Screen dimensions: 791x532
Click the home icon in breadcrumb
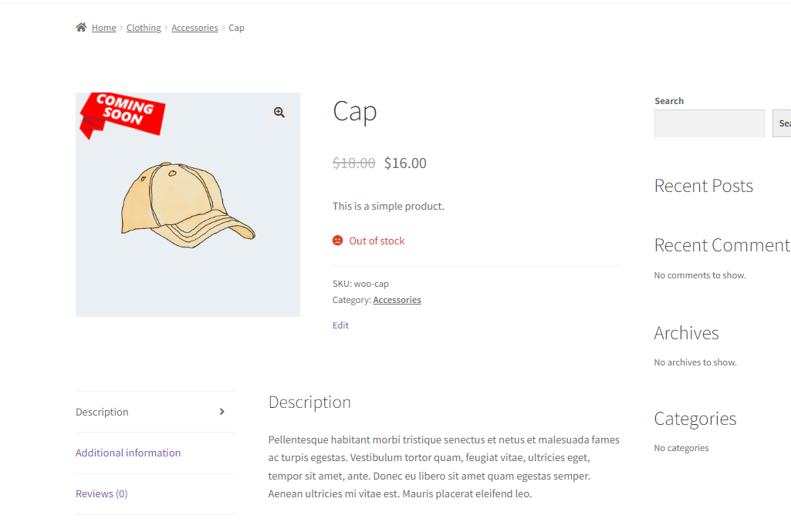(x=81, y=27)
